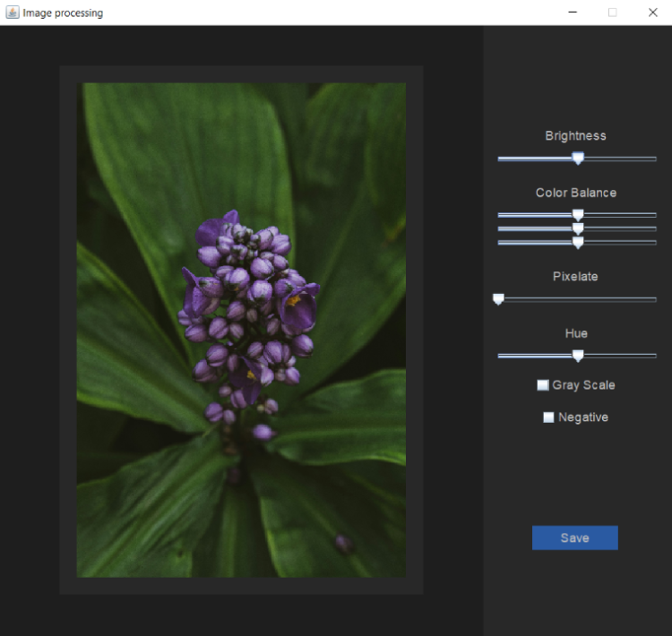672x636 pixels.
Task: Minimize the Image processing window
Action: [573, 13]
